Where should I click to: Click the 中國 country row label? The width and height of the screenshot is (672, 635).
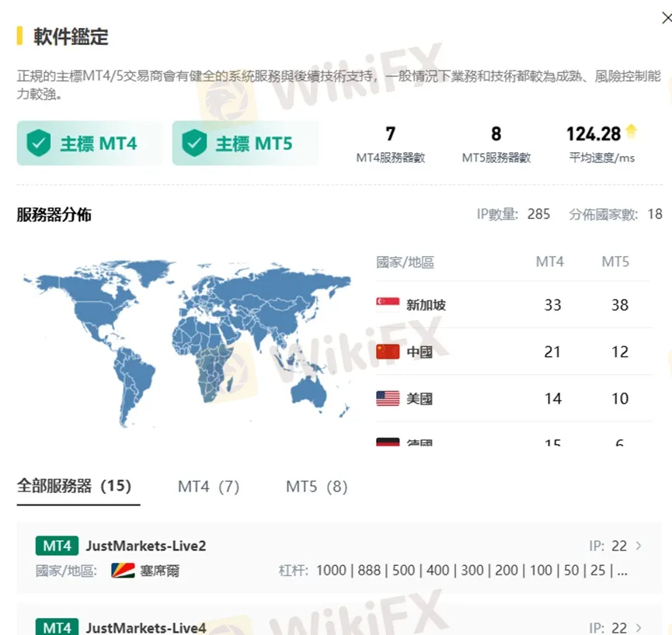point(420,352)
